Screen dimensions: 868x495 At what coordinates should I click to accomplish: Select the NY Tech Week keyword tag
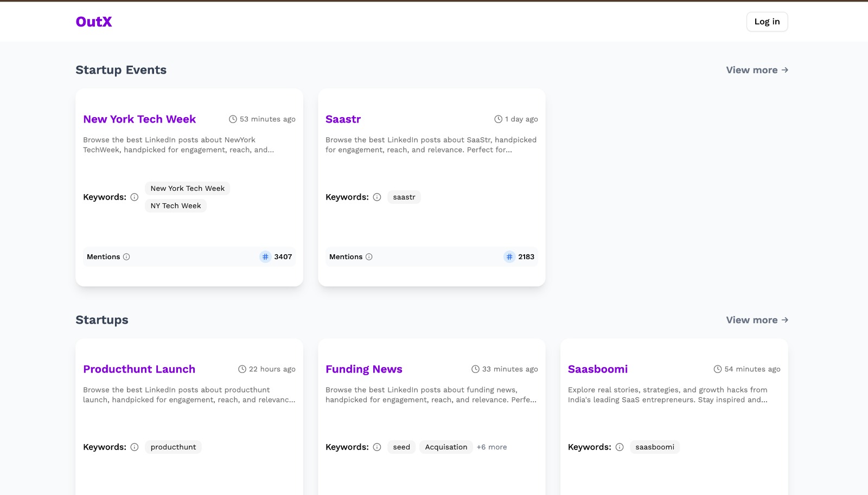pos(175,205)
